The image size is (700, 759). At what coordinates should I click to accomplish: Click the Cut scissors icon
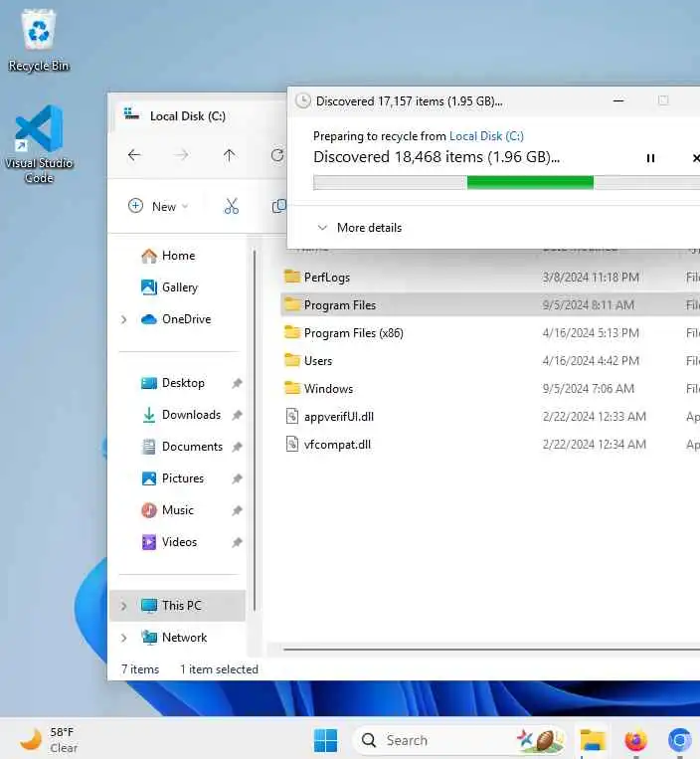(232, 206)
